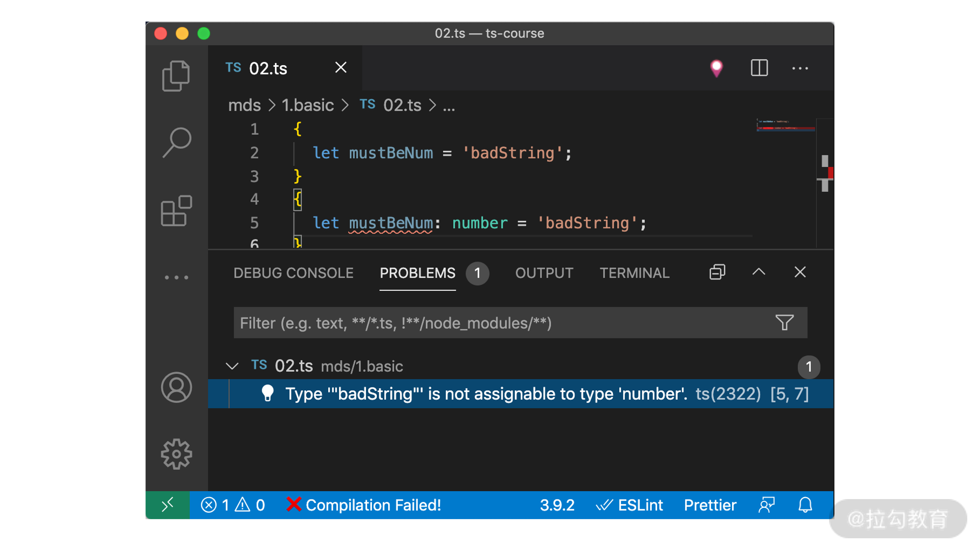Viewport: 980px width, 551px height.
Task: Click the split editor right icon
Action: tap(759, 68)
